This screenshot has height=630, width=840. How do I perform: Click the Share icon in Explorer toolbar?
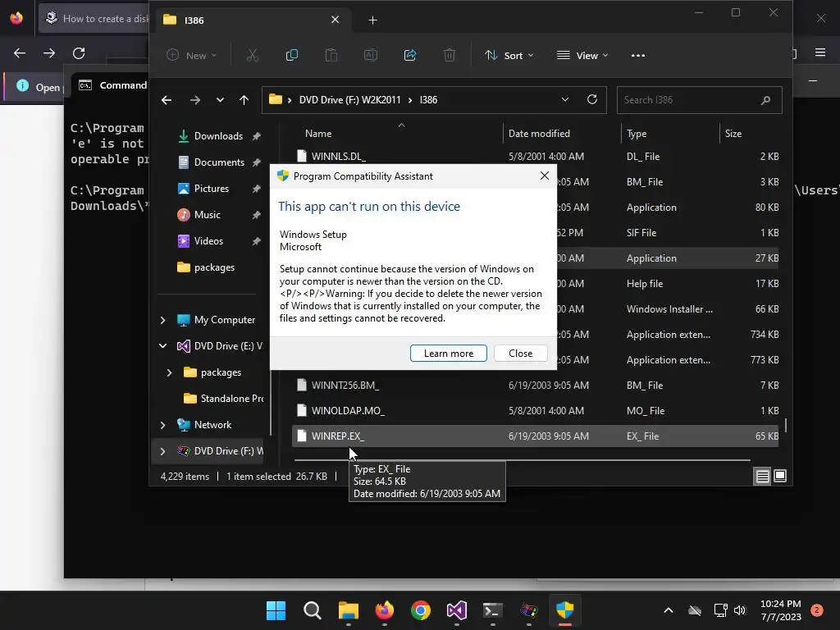pyautogui.click(x=410, y=55)
